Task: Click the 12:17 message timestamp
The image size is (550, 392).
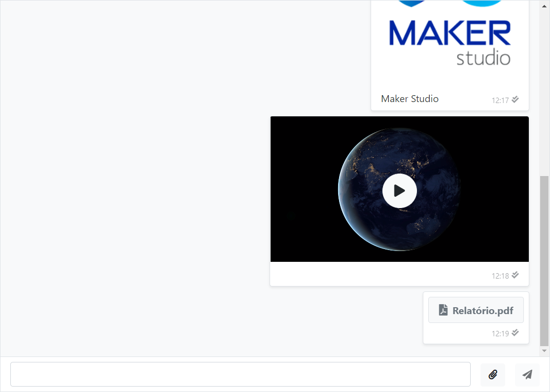Action: (x=500, y=100)
